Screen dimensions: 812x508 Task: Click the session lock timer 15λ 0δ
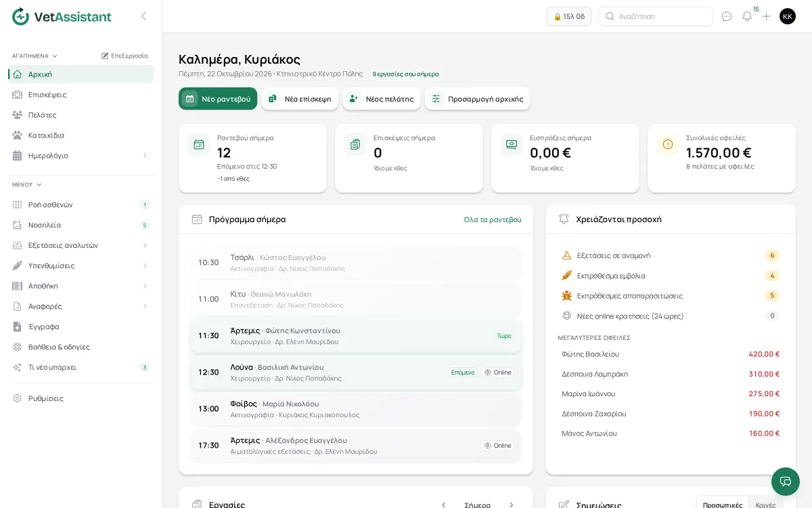[x=569, y=16]
